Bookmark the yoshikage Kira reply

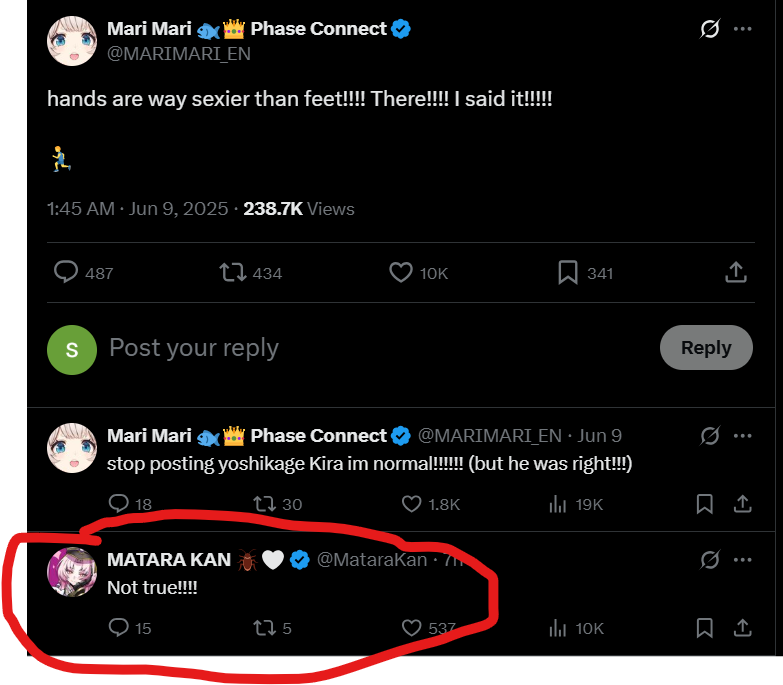click(x=705, y=504)
